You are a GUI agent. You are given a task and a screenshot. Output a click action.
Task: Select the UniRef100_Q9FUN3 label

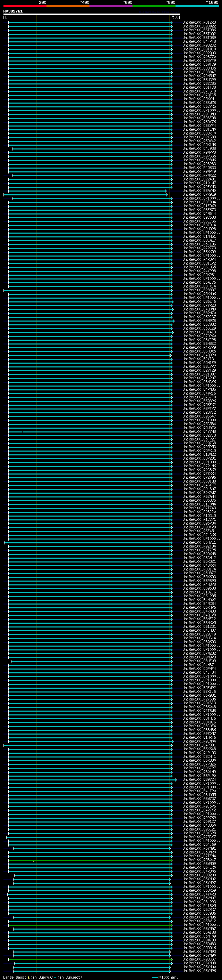point(199,114)
